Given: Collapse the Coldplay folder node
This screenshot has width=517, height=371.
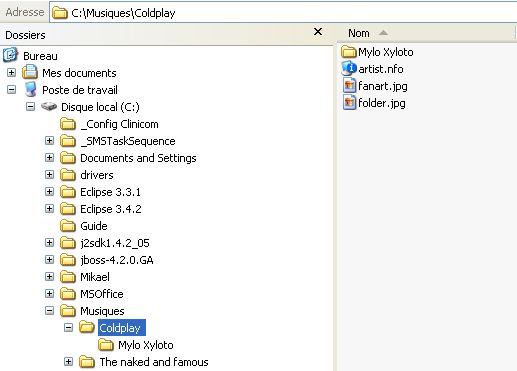Looking at the screenshot, I should pos(68,328).
